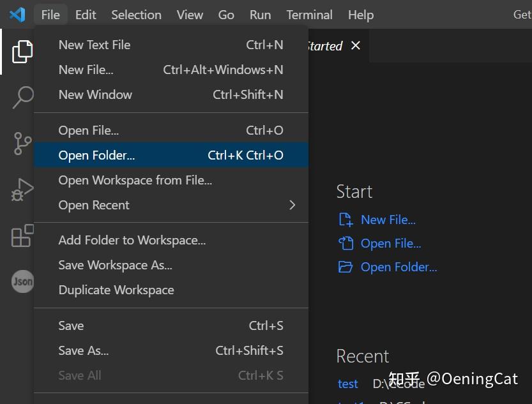The width and height of the screenshot is (532, 404).
Task: Open the Terminal menu
Action: (308, 14)
